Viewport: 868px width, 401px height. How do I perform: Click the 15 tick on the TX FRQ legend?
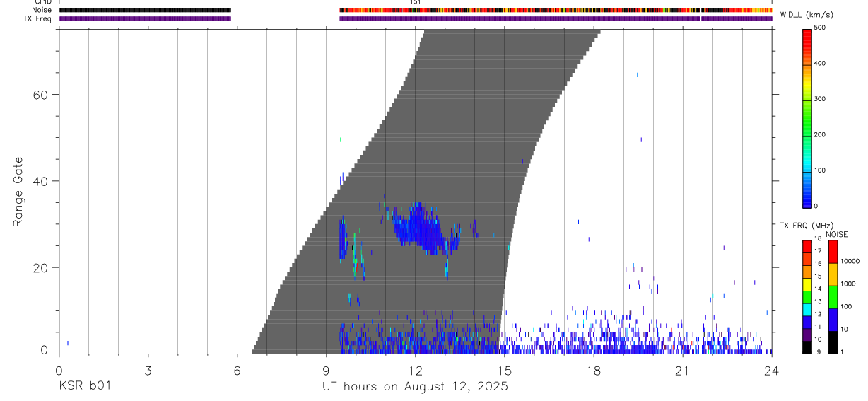[x=817, y=277]
